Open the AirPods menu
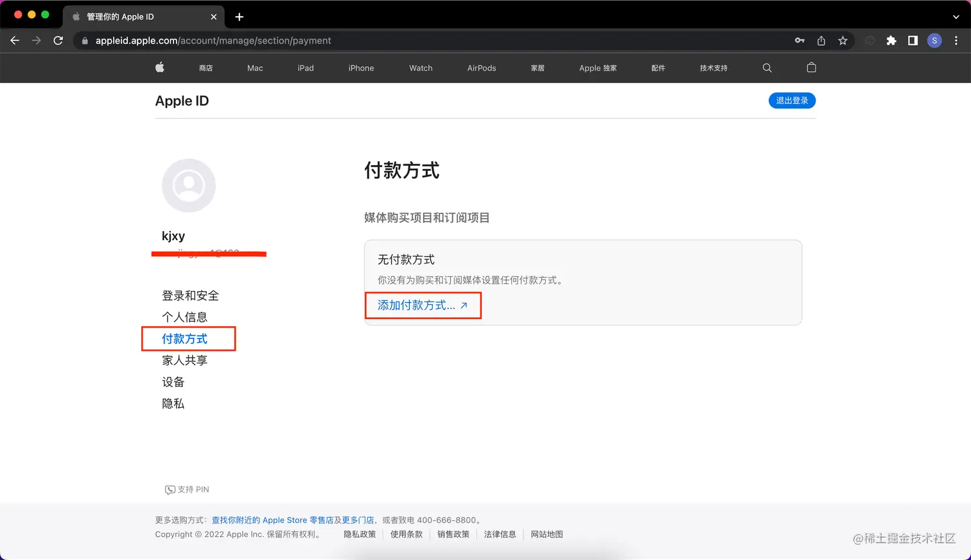 click(482, 68)
